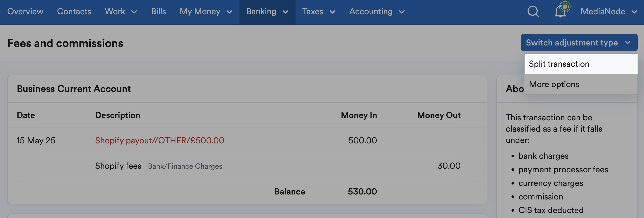Open the Shopify payout transaction link
This screenshot has height=218, width=644.
pos(159,140)
